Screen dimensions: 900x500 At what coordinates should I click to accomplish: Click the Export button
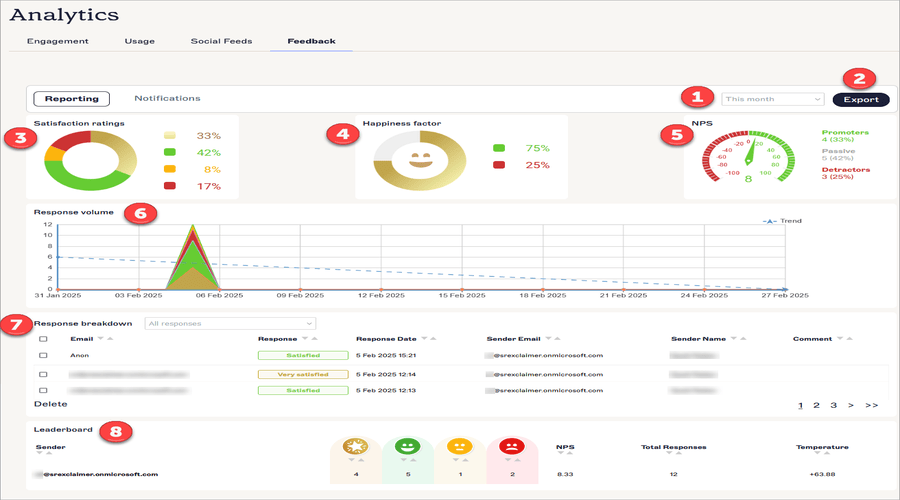click(x=860, y=99)
